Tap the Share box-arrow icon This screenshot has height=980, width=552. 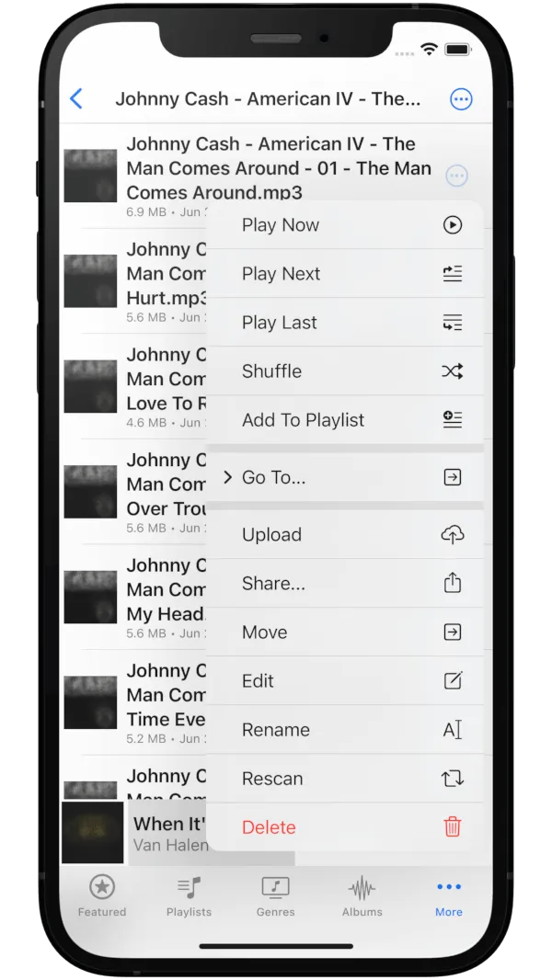click(x=452, y=583)
